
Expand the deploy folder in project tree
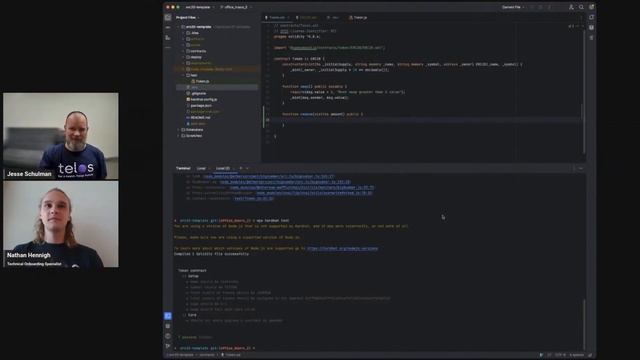[183, 57]
